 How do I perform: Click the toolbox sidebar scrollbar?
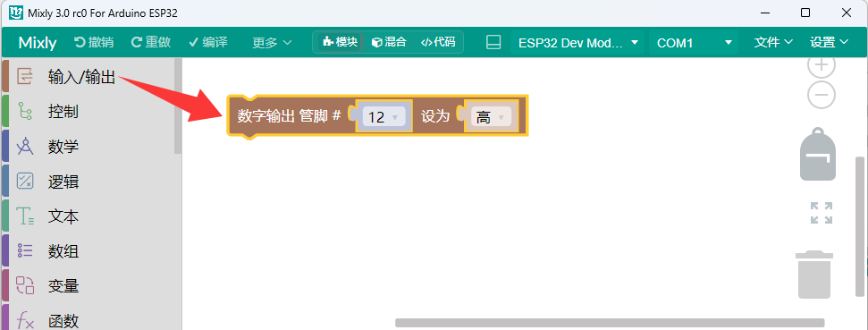point(178,106)
